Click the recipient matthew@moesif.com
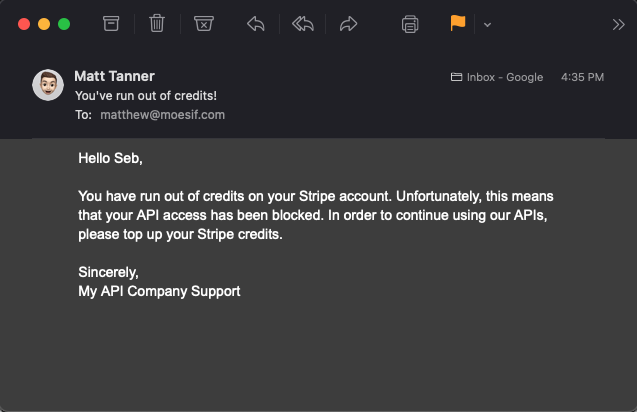This screenshot has height=412, width=637. coord(162,115)
